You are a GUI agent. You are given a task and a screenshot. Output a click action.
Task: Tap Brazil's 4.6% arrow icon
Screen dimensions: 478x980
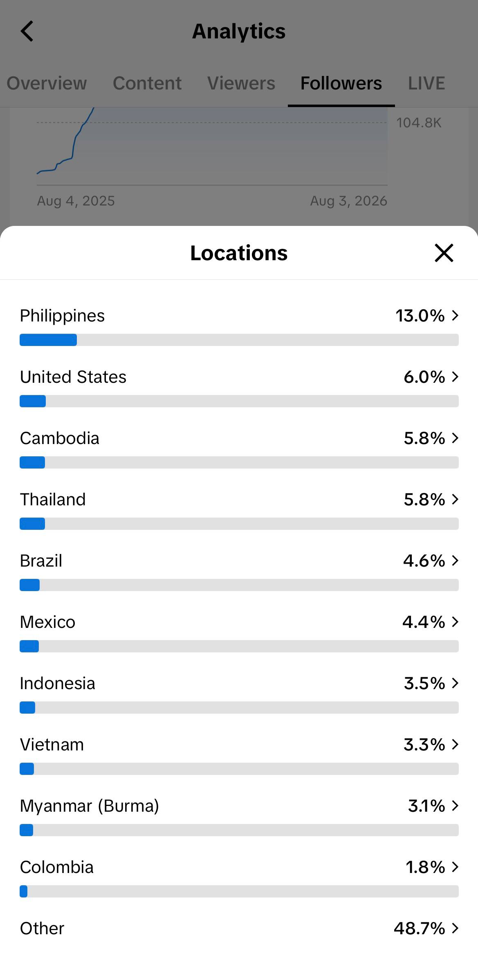(455, 560)
